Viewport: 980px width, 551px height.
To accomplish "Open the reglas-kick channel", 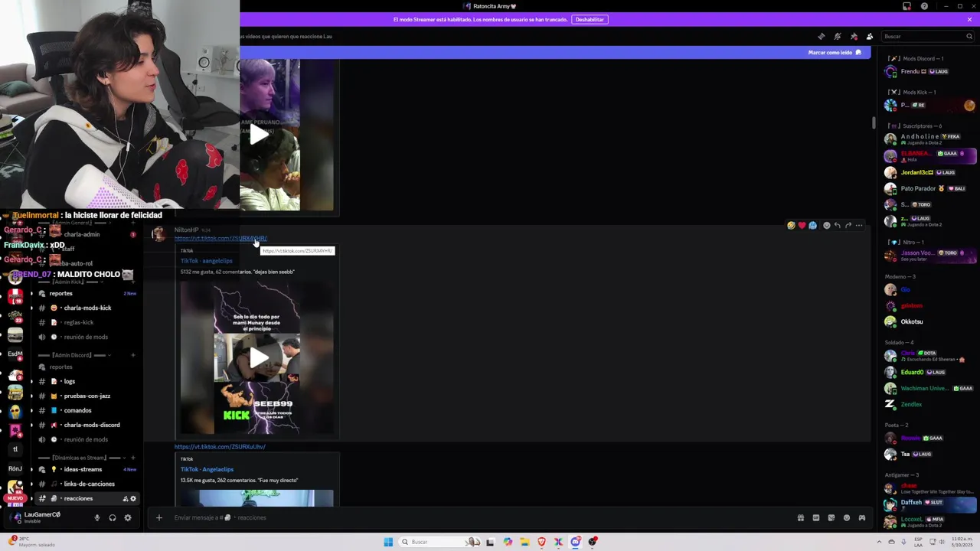I will point(88,322).
